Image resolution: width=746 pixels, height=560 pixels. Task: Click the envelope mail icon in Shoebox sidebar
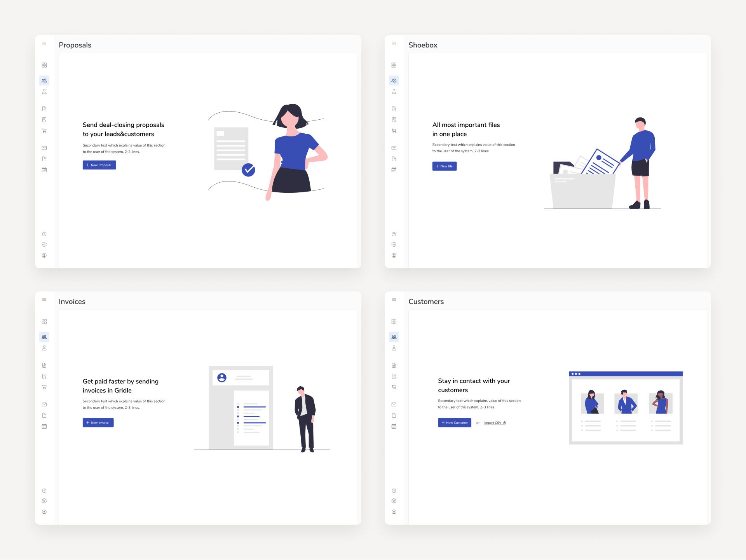point(394,148)
